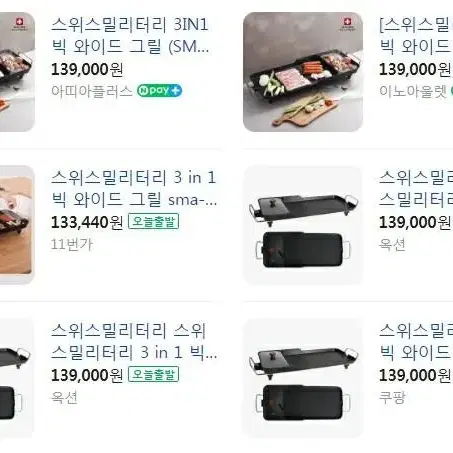This screenshot has height=453, width=453.
Task: Click 오늘출발 badge on 옥션 listing
Action: (x=154, y=374)
